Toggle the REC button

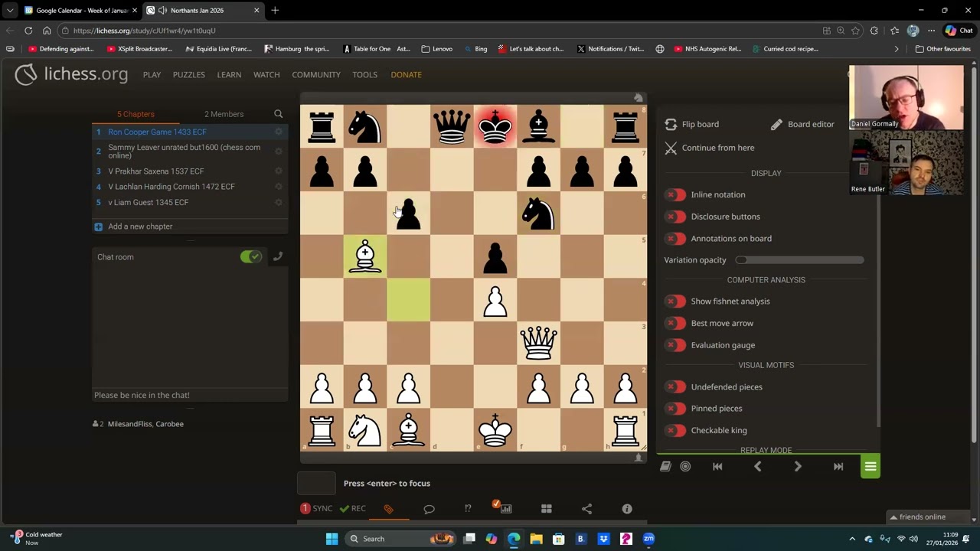click(352, 509)
